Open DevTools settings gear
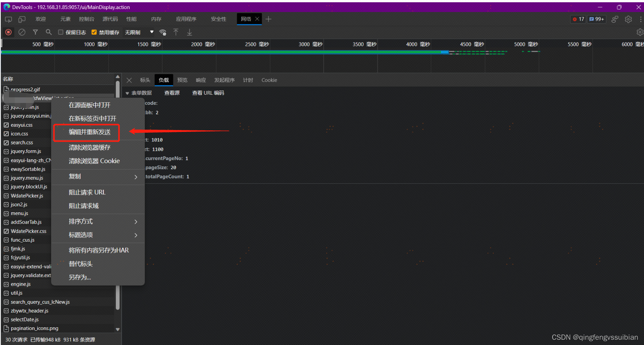The height and width of the screenshot is (345, 644). [628, 19]
